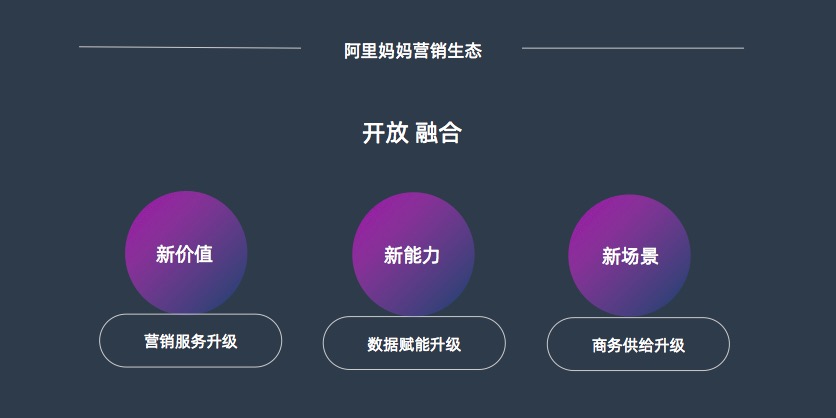Click 数据赋能升级 text label

(x=414, y=344)
